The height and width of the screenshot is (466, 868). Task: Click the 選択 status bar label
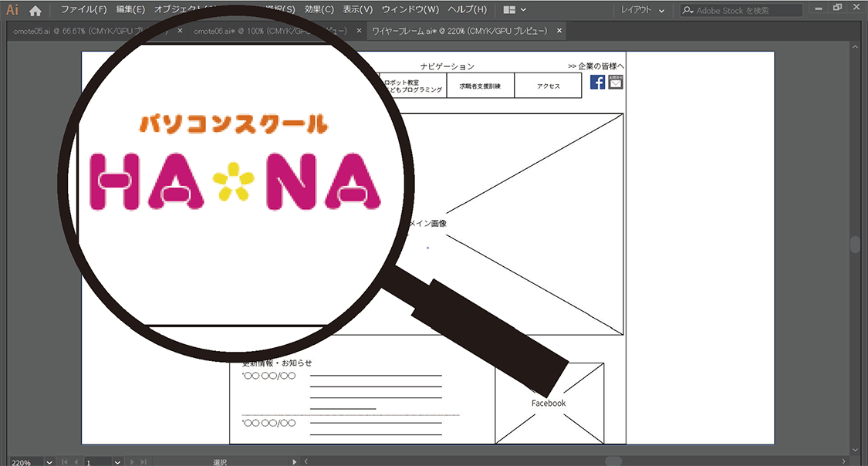[220, 462]
